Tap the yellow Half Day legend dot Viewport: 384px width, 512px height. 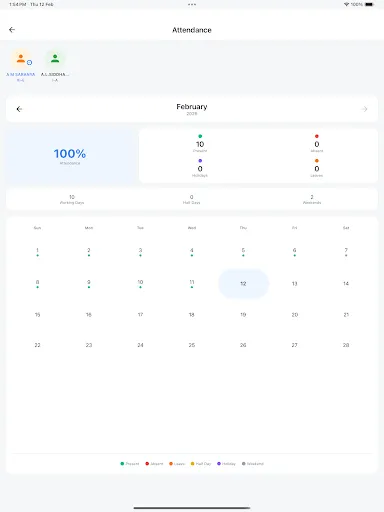coord(192,464)
